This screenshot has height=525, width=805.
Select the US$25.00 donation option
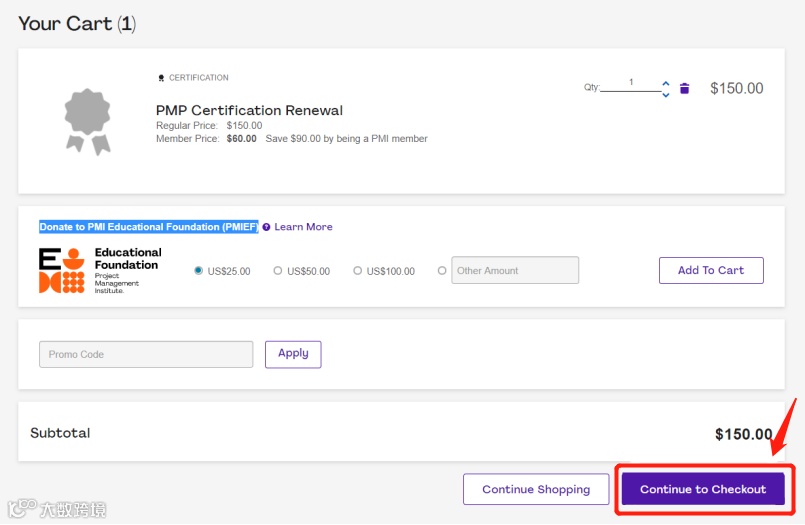(x=198, y=270)
